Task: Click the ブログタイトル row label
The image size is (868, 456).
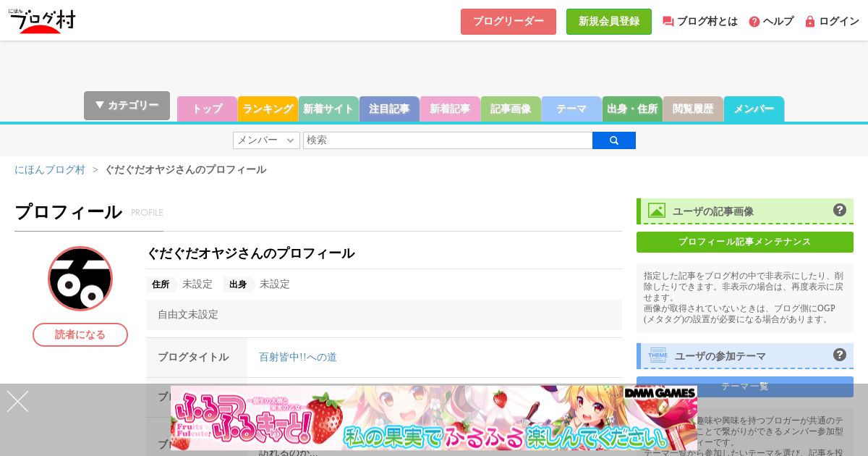Action: point(193,357)
